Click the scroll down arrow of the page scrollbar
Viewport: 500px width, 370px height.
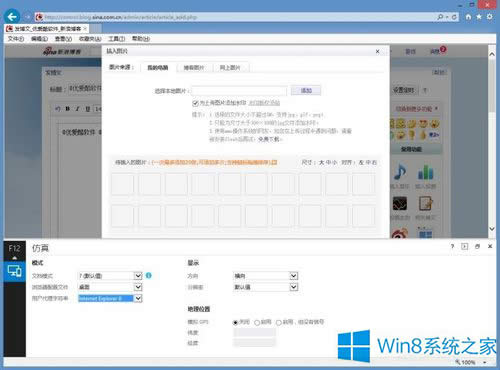(x=492, y=229)
